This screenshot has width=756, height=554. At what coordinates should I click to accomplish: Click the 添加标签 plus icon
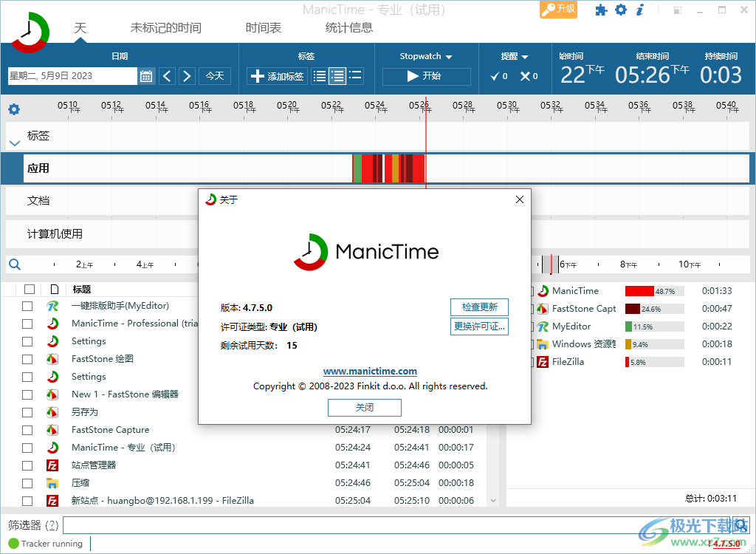[258, 75]
